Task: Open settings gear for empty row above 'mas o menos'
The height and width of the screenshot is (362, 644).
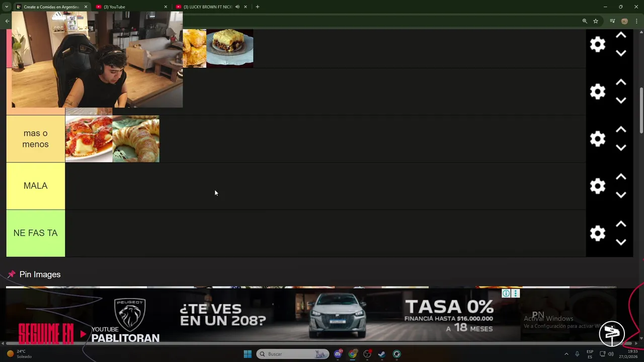Action: [x=597, y=92]
